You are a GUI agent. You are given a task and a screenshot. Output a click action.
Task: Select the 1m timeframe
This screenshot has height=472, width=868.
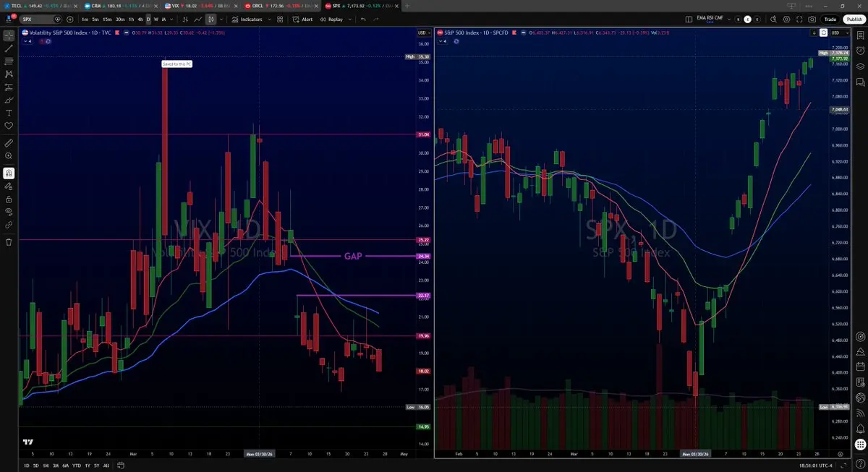click(85, 20)
